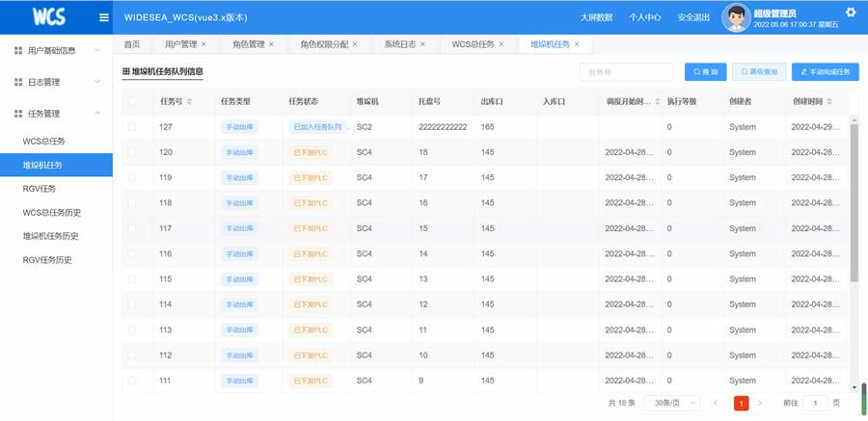The height and width of the screenshot is (421, 868).
Task: Close the 角色管理 tab
Action: tap(271, 44)
